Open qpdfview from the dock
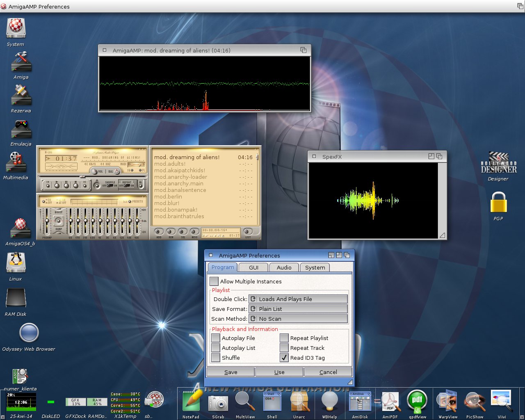Image resolution: width=525 pixels, height=420 pixels. click(x=417, y=401)
